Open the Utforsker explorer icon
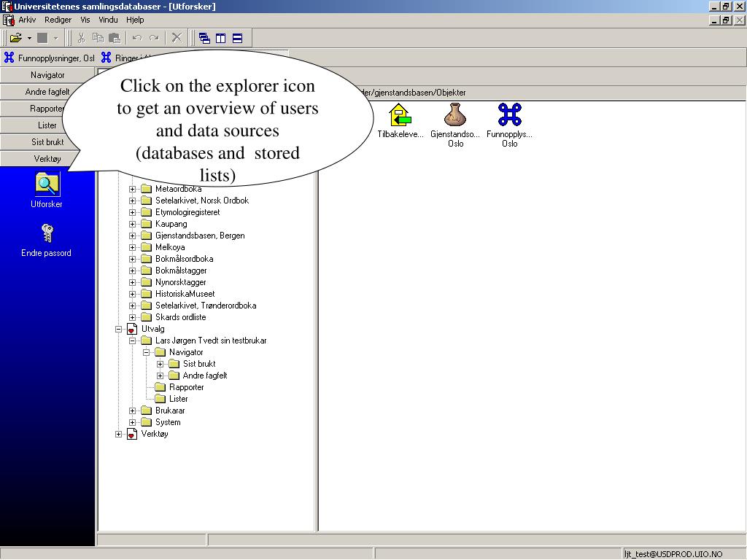This screenshot has width=747, height=560. [x=47, y=184]
